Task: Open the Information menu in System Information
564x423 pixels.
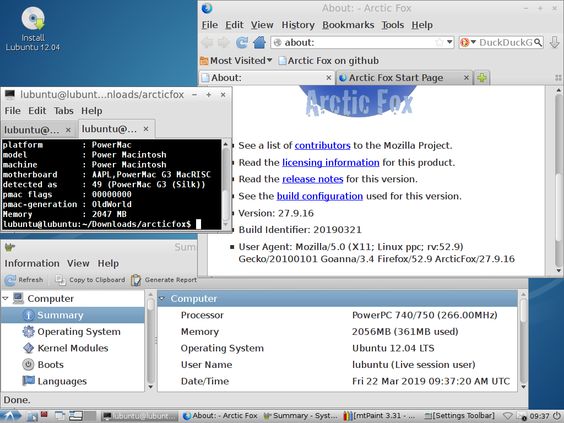Action: point(32,263)
